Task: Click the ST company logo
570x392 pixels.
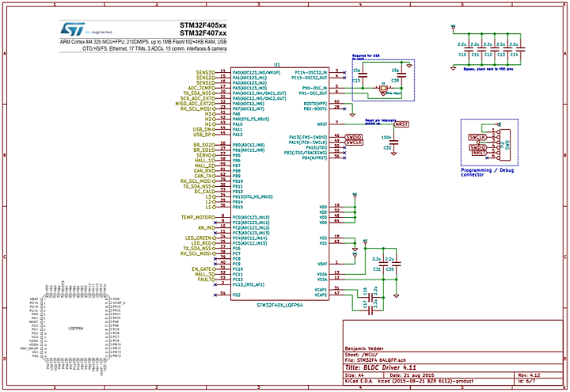Action: coord(73,29)
